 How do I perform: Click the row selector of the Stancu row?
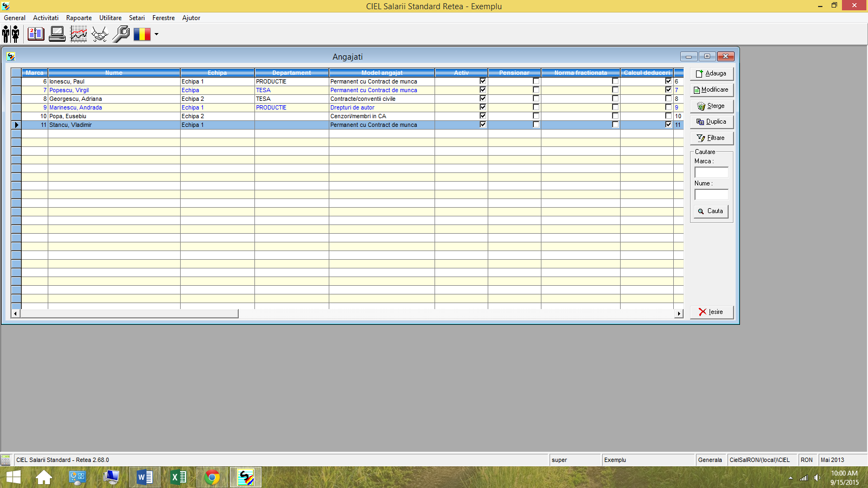16,125
